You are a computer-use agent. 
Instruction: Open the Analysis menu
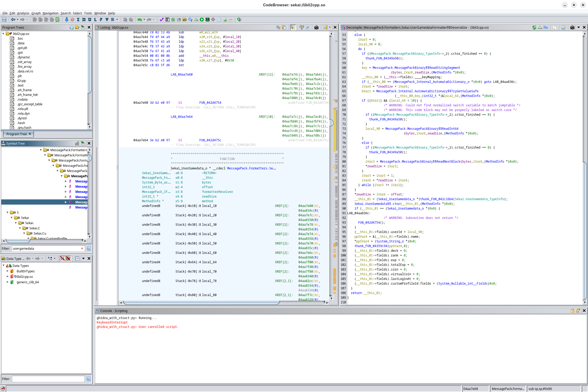click(x=23, y=13)
